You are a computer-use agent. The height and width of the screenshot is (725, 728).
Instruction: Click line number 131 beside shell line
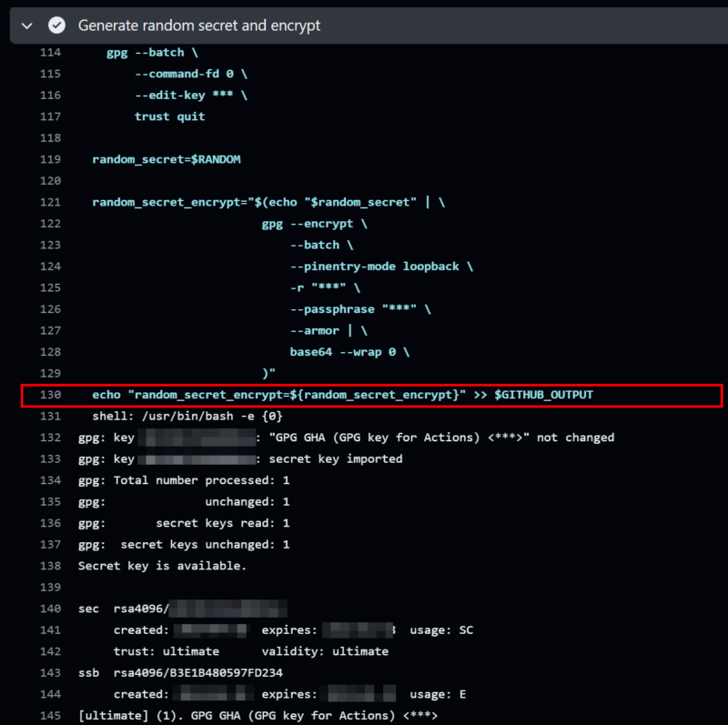tap(50, 416)
